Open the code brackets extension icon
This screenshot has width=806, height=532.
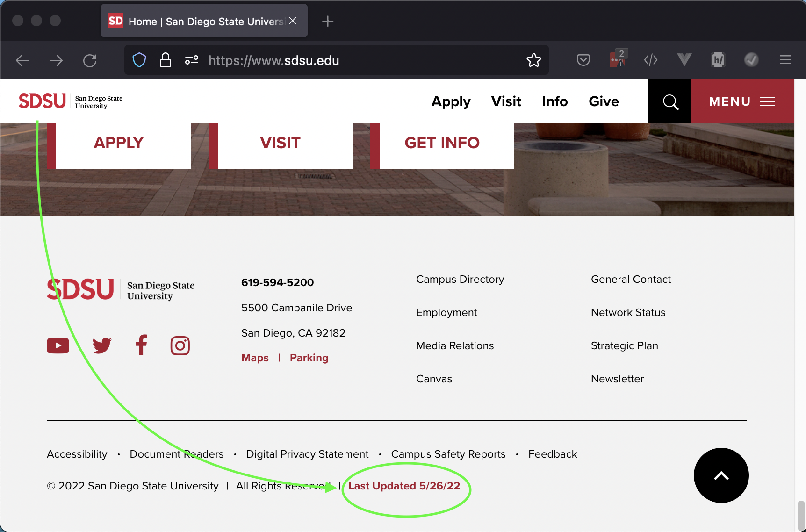coord(651,60)
